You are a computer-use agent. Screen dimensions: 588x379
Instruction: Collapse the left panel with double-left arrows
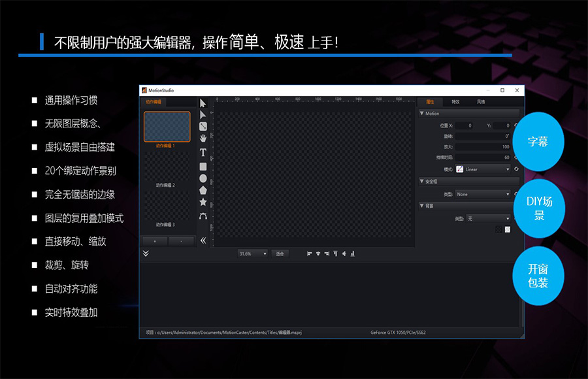click(203, 240)
